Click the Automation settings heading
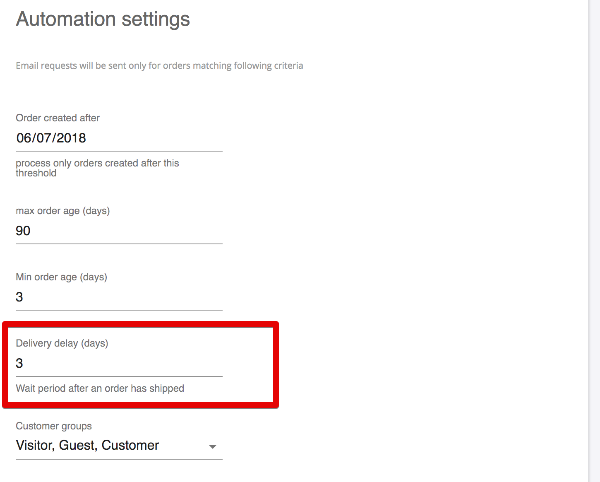The width and height of the screenshot is (600, 482). [103, 19]
